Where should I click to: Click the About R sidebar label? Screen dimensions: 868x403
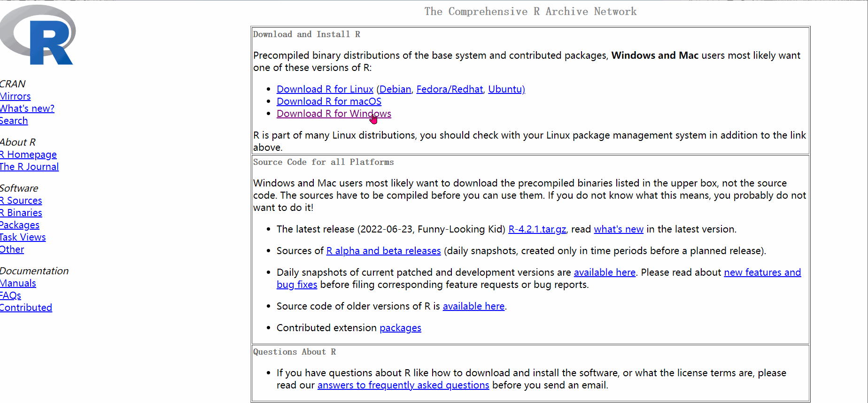(18, 142)
